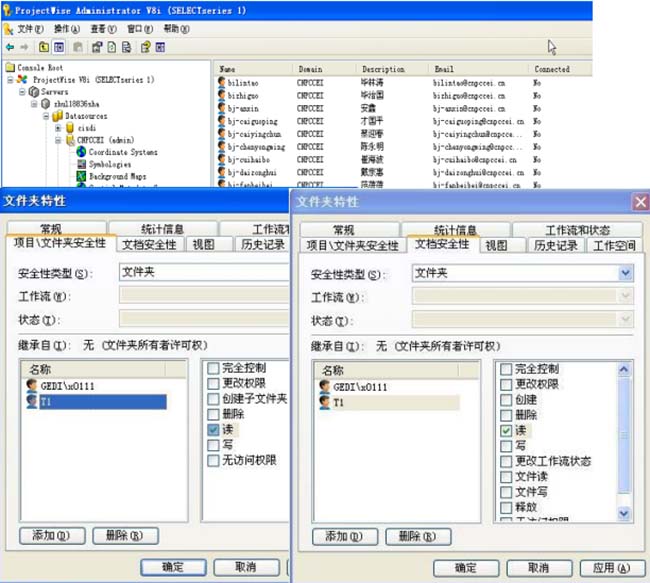Click the Forward arrow toolbar icon
650x583 pixels.
point(24,47)
